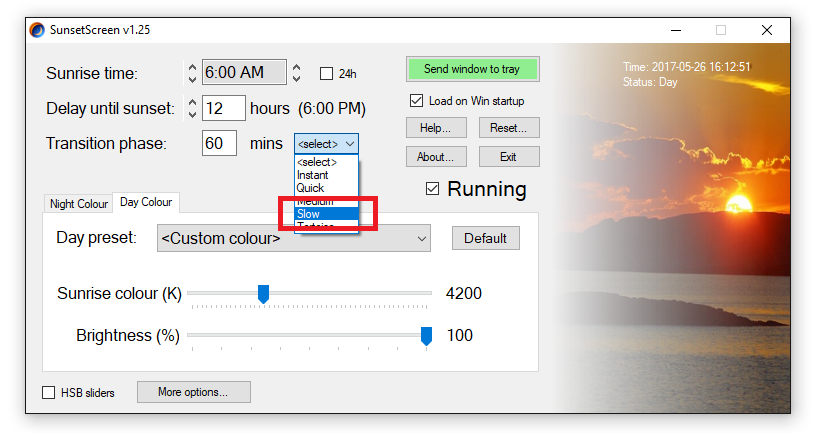Increase delay until sunset with up arrow

click(192, 102)
